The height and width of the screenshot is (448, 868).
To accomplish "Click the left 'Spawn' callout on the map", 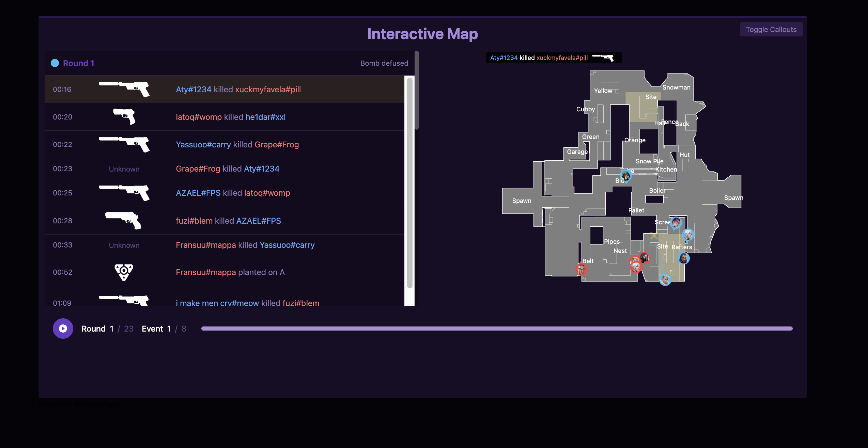I will coord(522,201).
